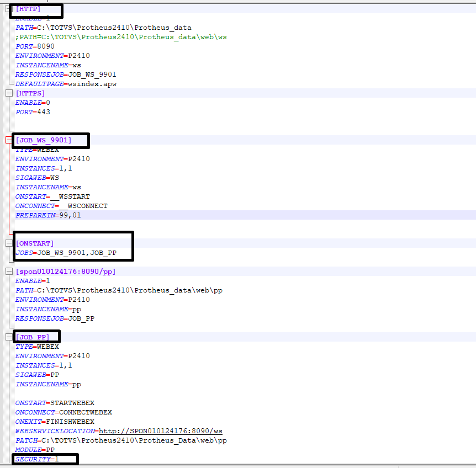Click the ONSTART=STARTWEBEX line
The width and height of the screenshot is (476, 468).
tap(55, 403)
